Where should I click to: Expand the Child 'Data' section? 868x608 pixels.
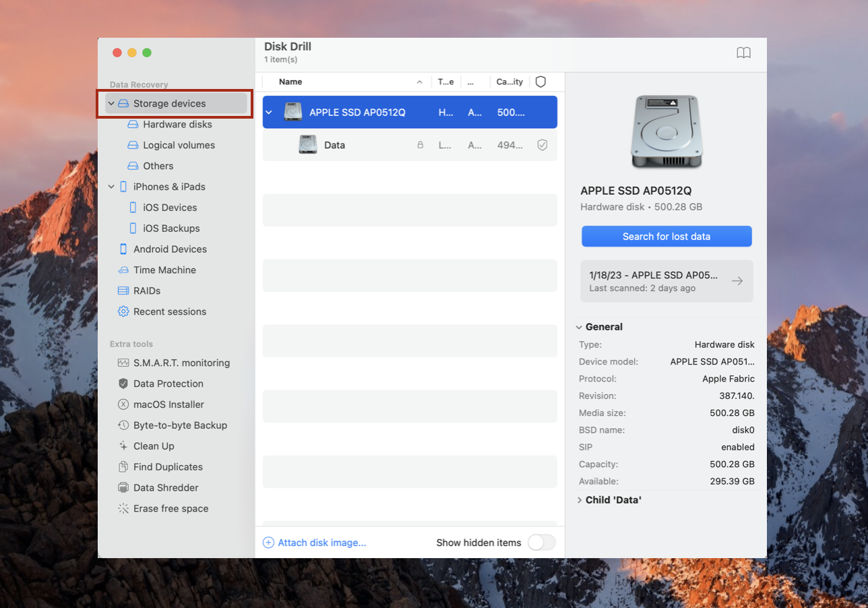[579, 500]
